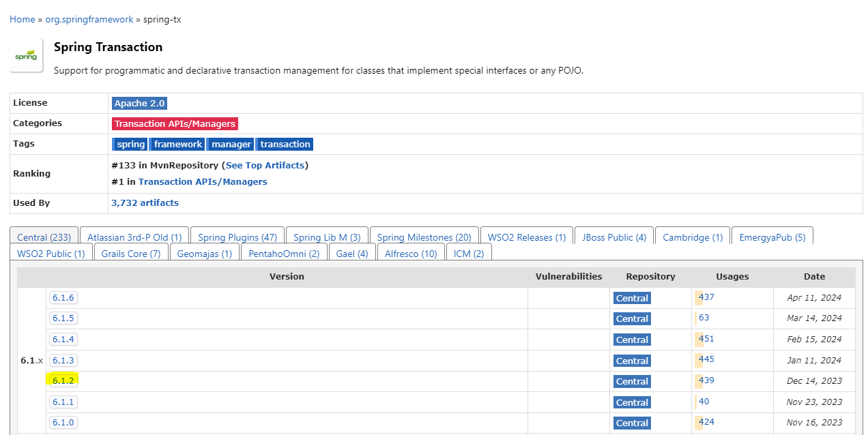
Task: Open 3,732 artifacts link
Action: click(145, 202)
